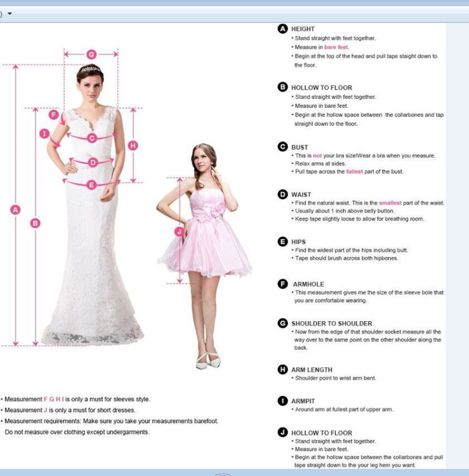Select the black C badge beside BUST
Image resolution: width=469 pixels, height=476 pixels.
pos(283,147)
